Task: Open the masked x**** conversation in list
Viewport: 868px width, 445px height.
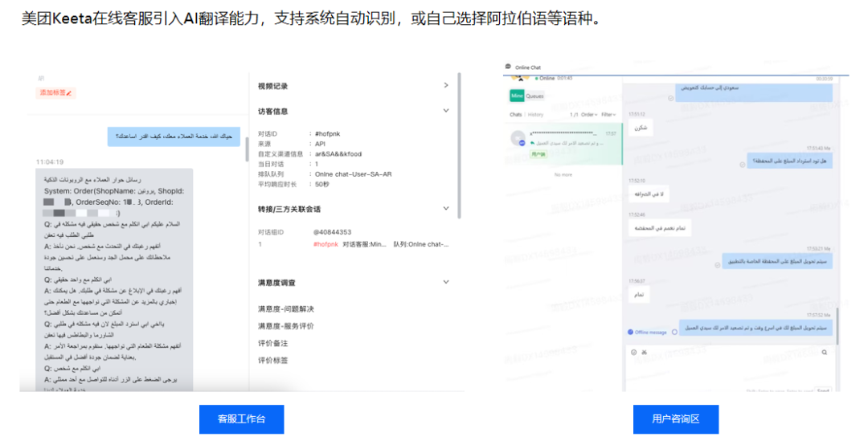Action: (x=564, y=145)
